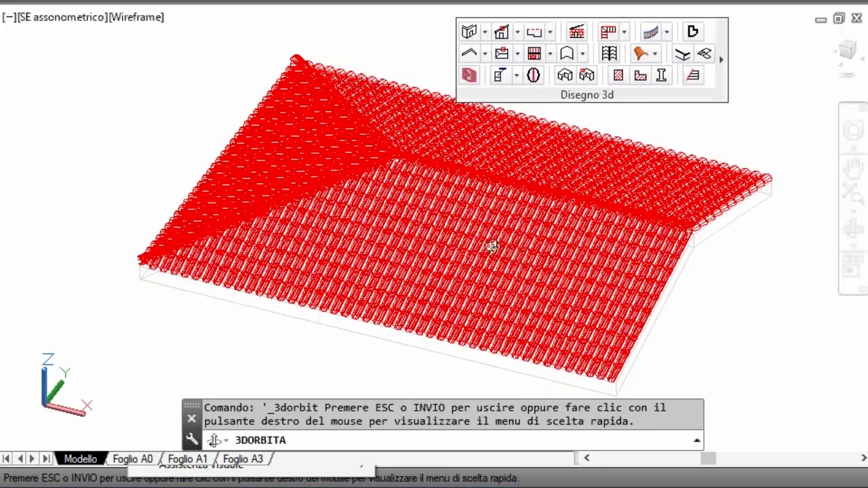
Task: Select the arched door outline tool
Action: click(567, 54)
